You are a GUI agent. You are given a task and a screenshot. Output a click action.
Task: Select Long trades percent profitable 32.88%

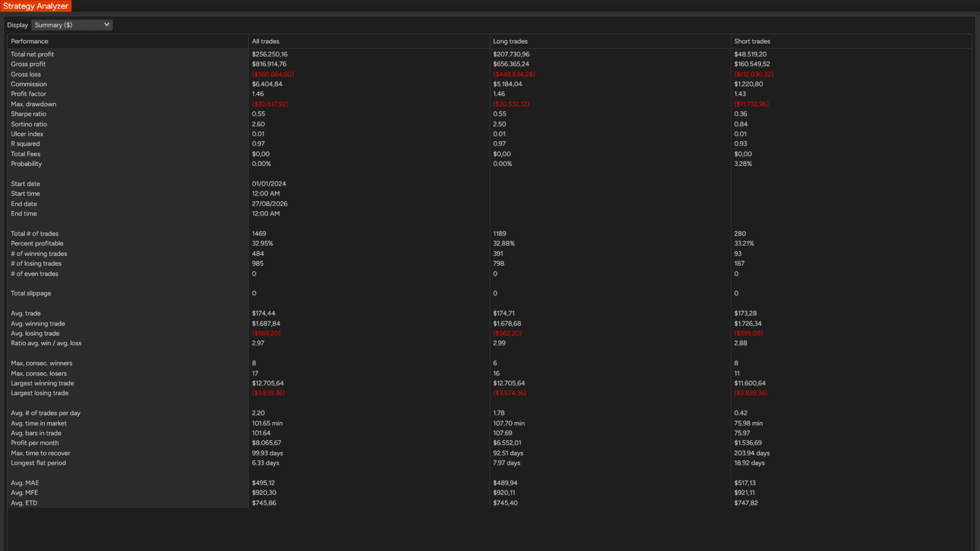pyautogui.click(x=504, y=244)
